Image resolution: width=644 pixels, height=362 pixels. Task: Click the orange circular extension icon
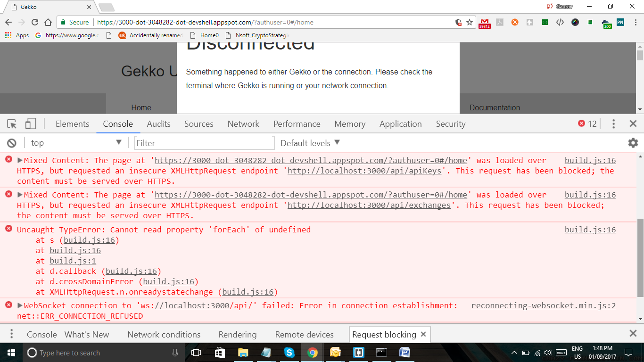pyautogui.click(x=515, y=22)
